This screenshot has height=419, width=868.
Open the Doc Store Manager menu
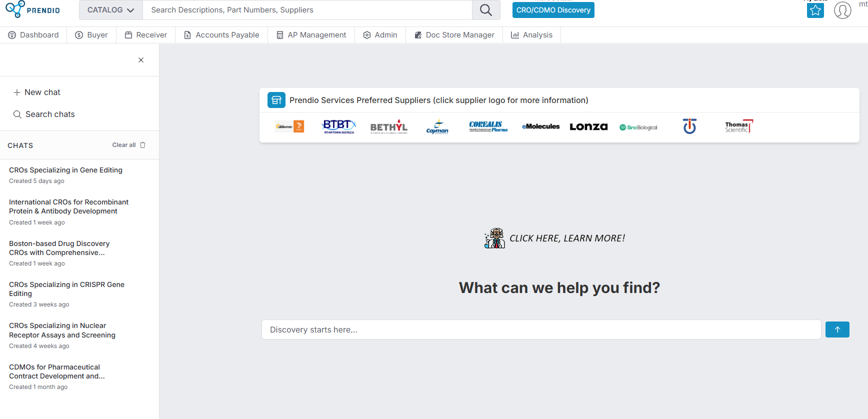click(454, 35)
